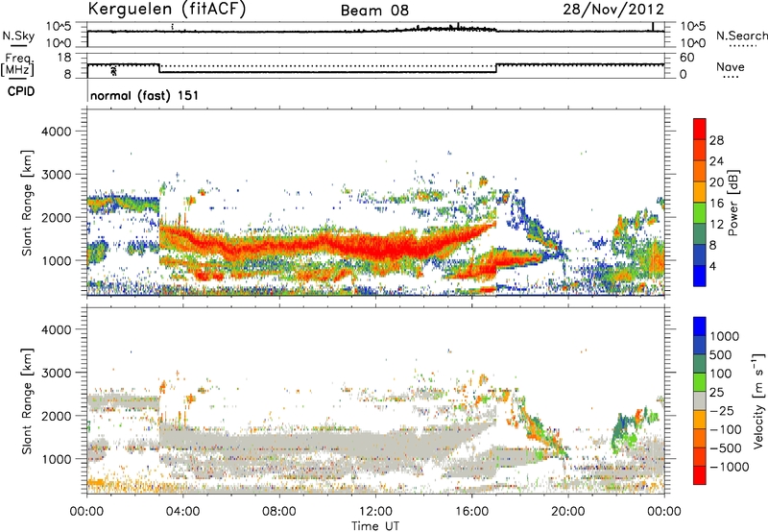768x532 pixels.
Task: Click the 'normal (fast) 151' text
Action: tap(145, 95)
